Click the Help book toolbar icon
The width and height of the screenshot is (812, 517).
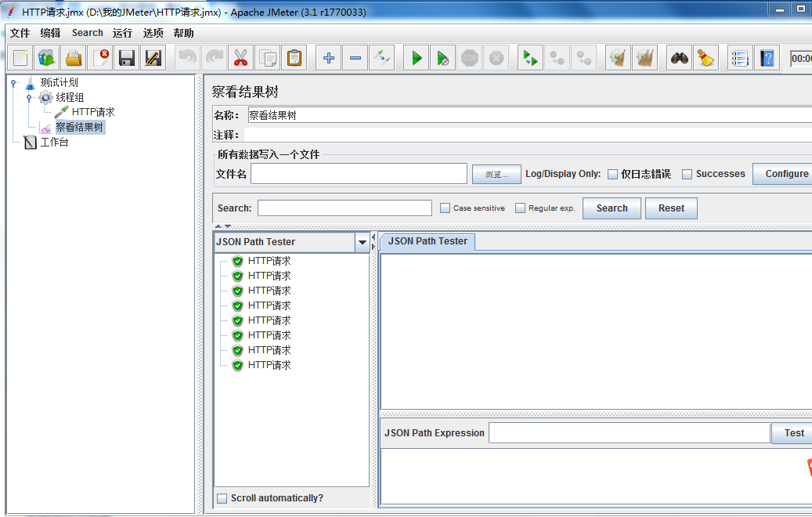coord(767,57)
